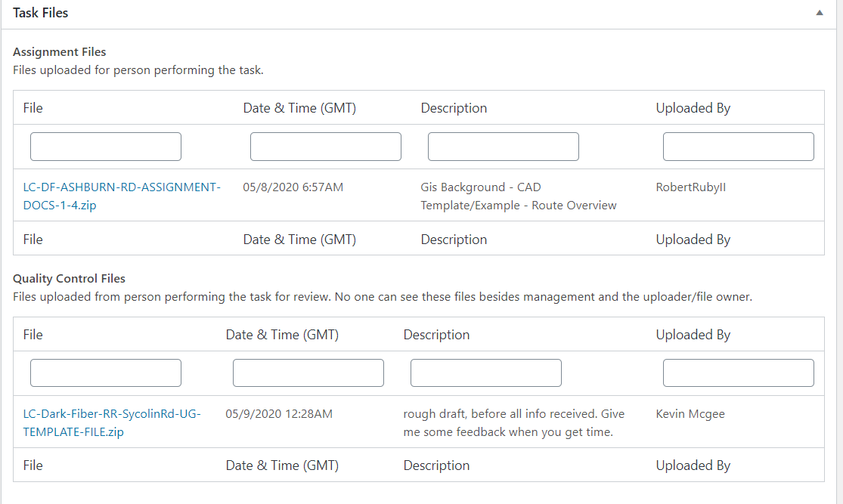Screen dimensions: 843x504
Task: Click Uploaded By filter box in Assignment Files
Action: (738, 147)
